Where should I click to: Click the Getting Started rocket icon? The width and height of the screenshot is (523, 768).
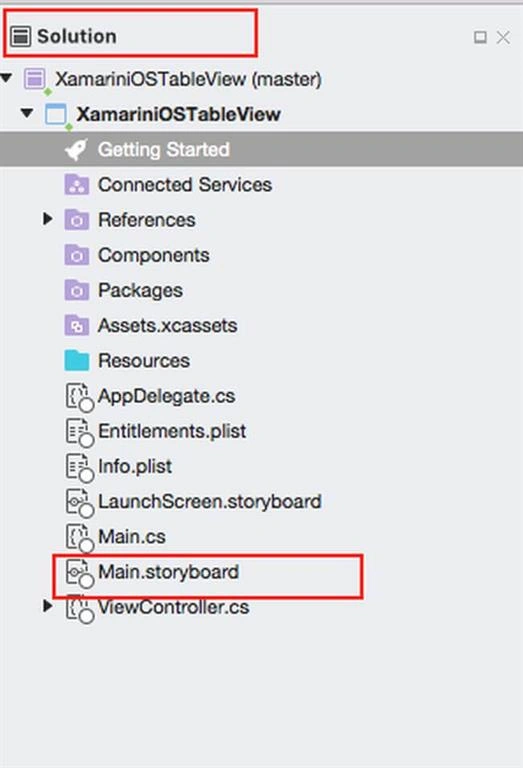[76, 149]
